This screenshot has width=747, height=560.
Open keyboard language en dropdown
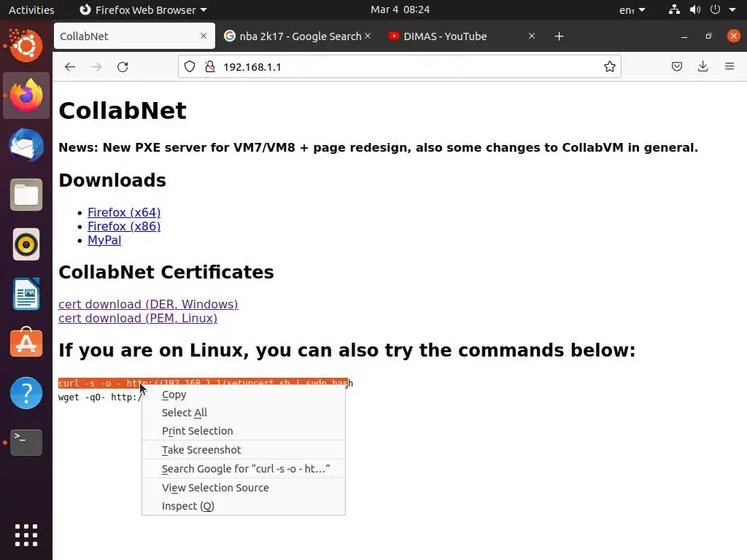click(632, 10)
